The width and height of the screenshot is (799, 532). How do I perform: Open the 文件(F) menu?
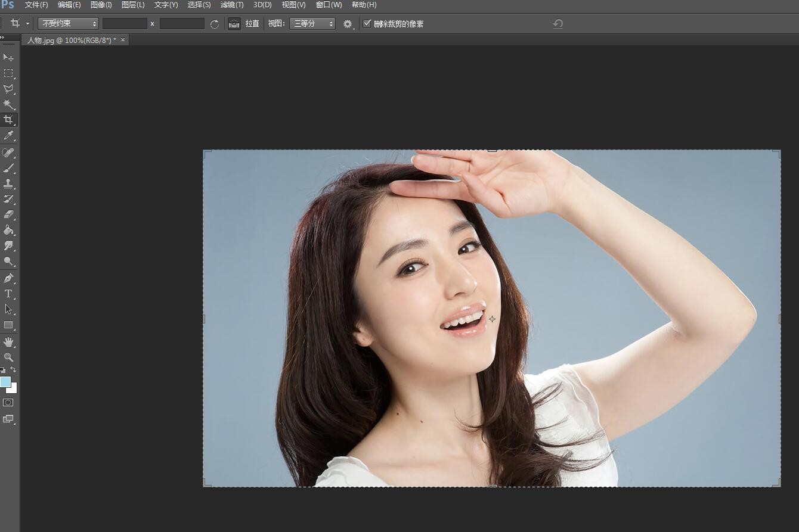[36, 5]
